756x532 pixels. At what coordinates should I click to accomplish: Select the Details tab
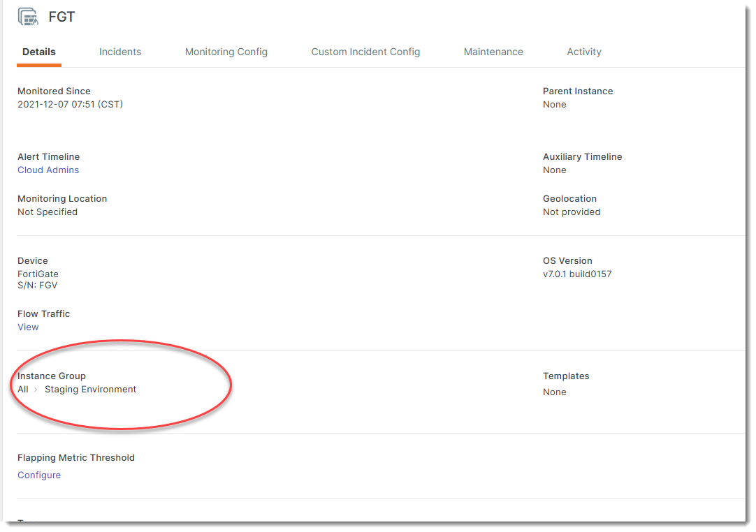(x=39, y=52)
